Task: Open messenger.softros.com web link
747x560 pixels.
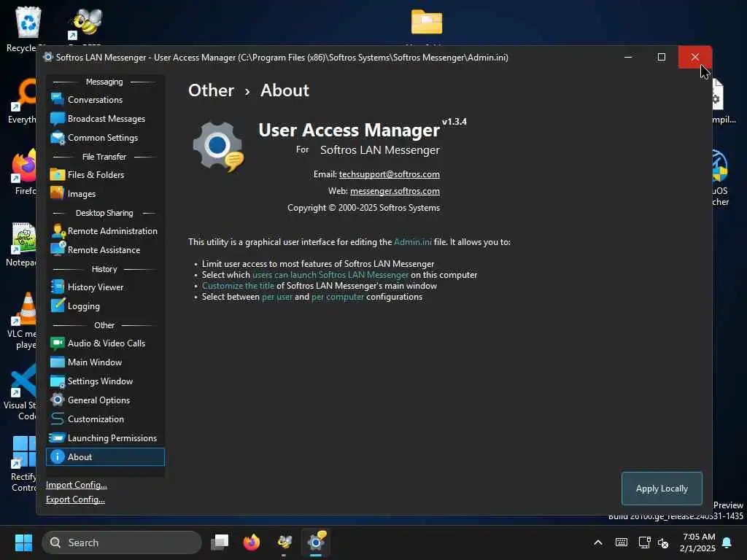Action: click(x=395, y=191)
